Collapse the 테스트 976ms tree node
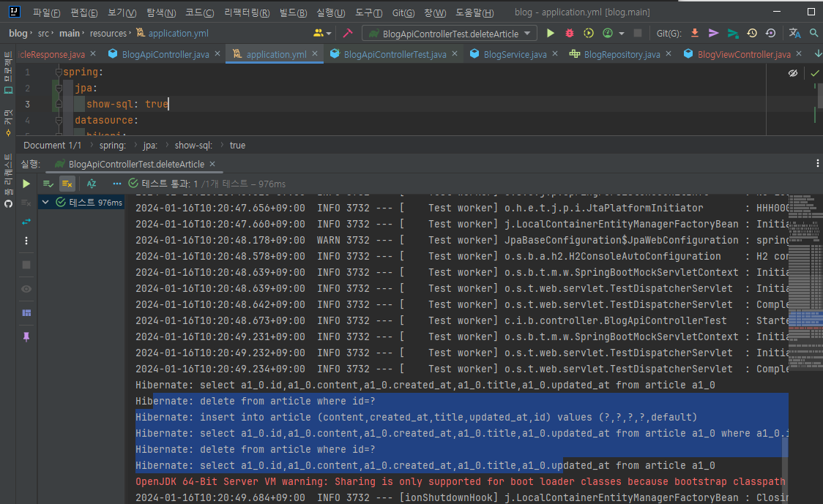823x504 pixels. click(x=45, y=202)
